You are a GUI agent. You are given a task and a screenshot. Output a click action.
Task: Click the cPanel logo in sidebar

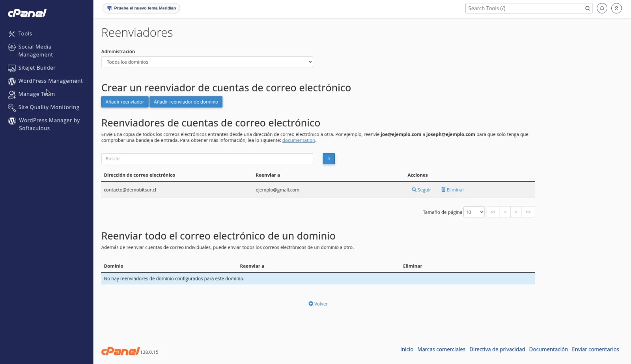[x=27, y=13]
